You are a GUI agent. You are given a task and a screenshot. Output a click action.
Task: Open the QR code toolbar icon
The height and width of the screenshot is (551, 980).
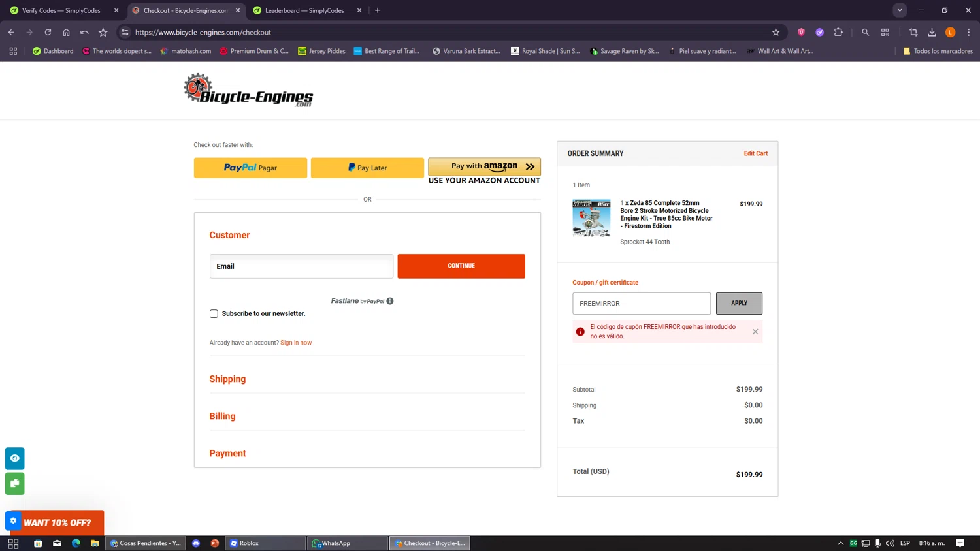(885, 32)
